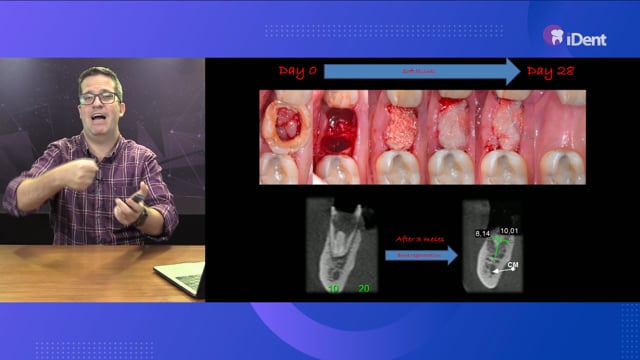Screen dimensions: 640x360
Task: Open the bloody extraction socket photo
Action: pyautogui.click(x=340, y=137)
